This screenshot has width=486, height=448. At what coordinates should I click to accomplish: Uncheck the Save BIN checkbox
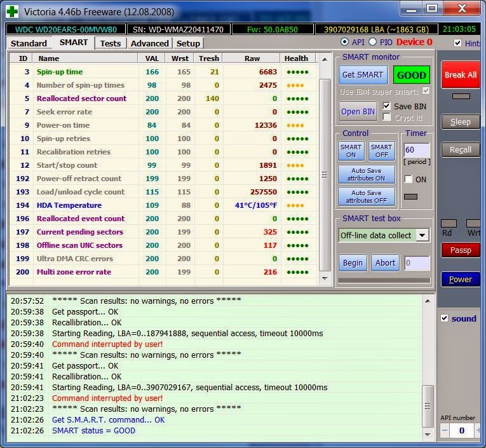pyautogui.click(x=386, y=106)
